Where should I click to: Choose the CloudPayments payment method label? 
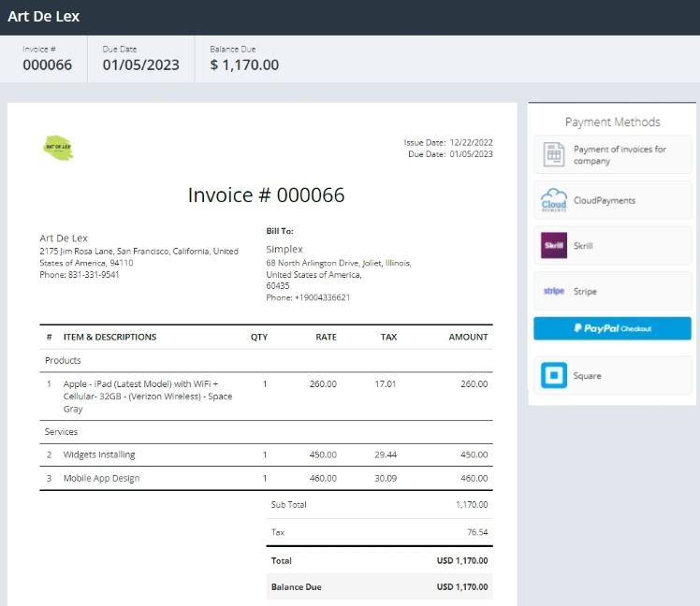click(x=604, y=201)
